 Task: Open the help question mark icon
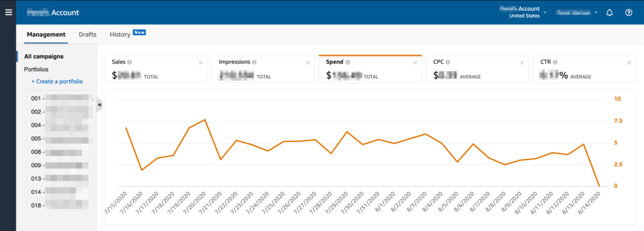pos(628,13)
